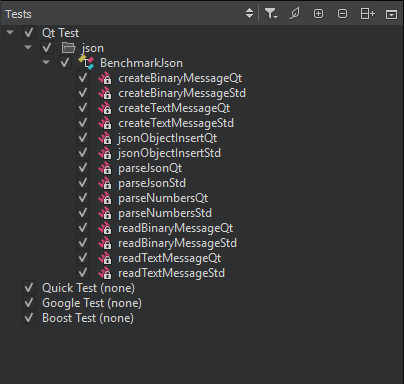
Task: Uncheck parseNumbersQt test checkbox
Action: pos(83,198)
